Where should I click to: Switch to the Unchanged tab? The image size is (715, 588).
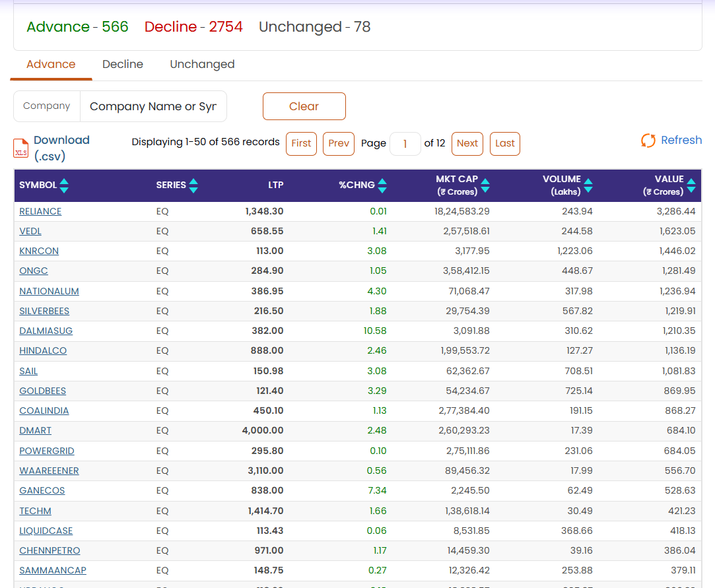click(202, 64)
